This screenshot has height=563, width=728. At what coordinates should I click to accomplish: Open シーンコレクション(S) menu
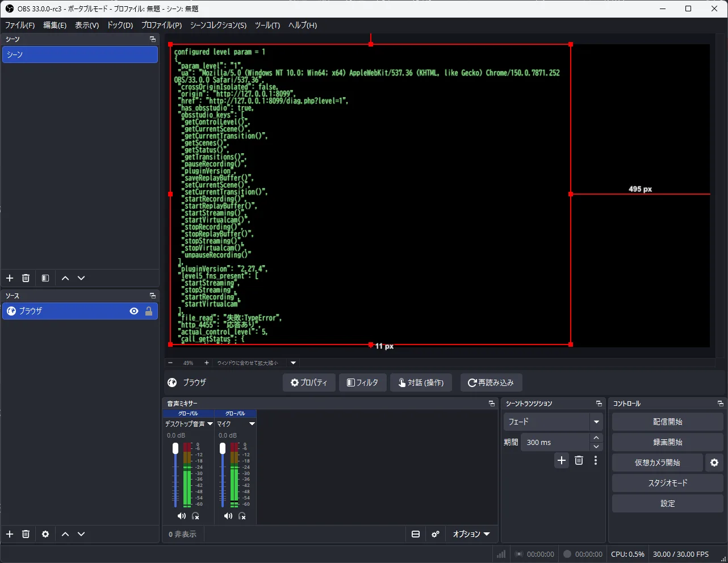218,25
